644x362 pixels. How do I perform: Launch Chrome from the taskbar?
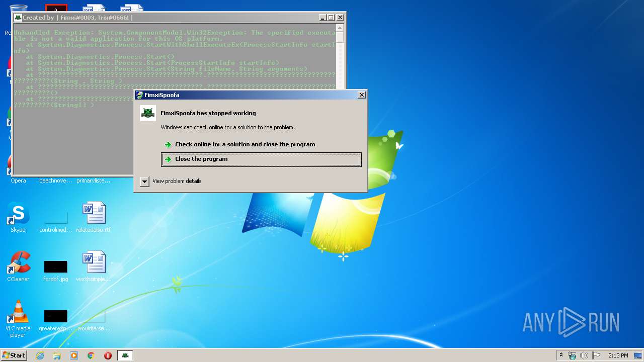tap(91, 355)
